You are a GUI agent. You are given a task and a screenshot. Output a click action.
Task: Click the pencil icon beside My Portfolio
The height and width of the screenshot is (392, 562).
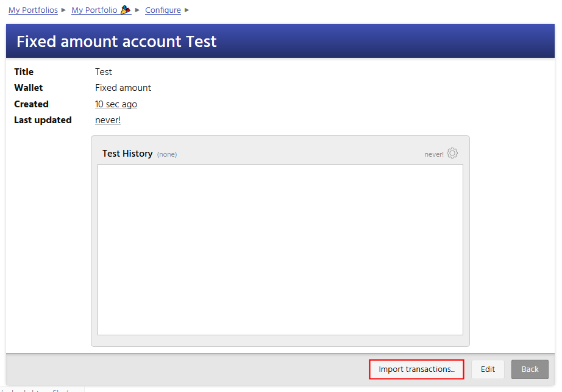point(126,10)
